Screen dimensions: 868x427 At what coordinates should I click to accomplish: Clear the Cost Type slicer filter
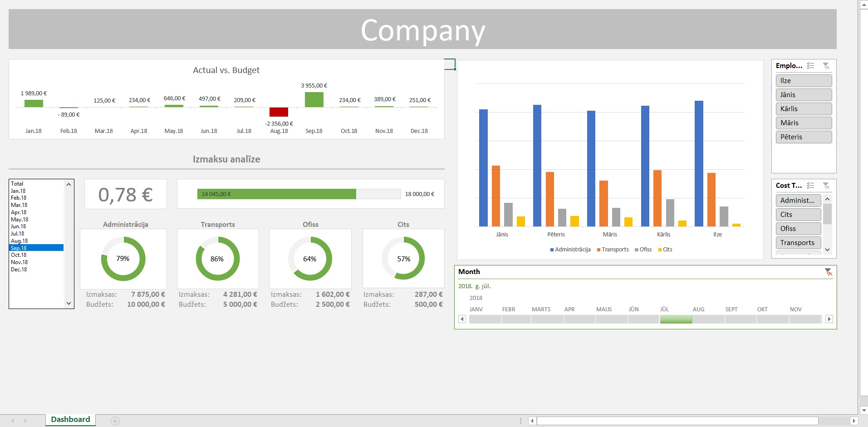coord(826,186)
